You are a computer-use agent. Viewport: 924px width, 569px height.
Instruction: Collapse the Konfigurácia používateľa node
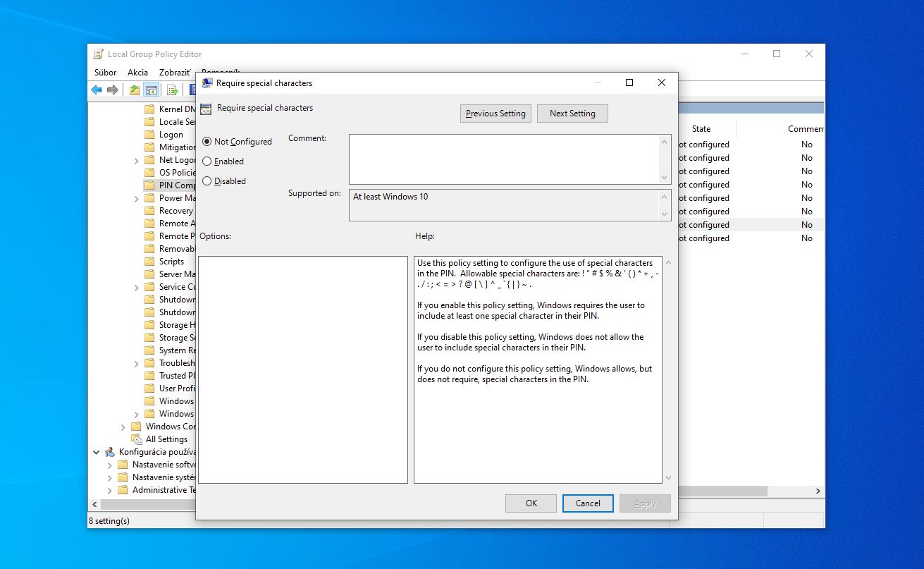96,452
